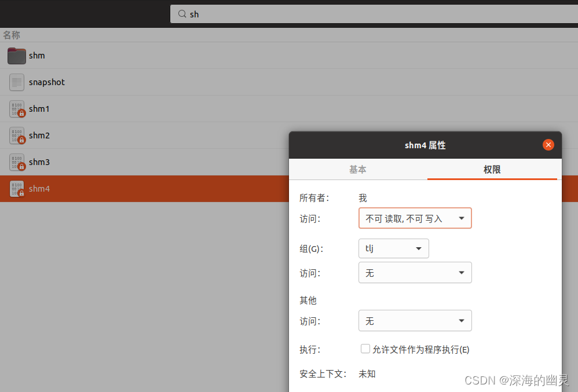Select the shm2 file name text
This screenshot has height=392, width=578.
[x=39, y=135]
